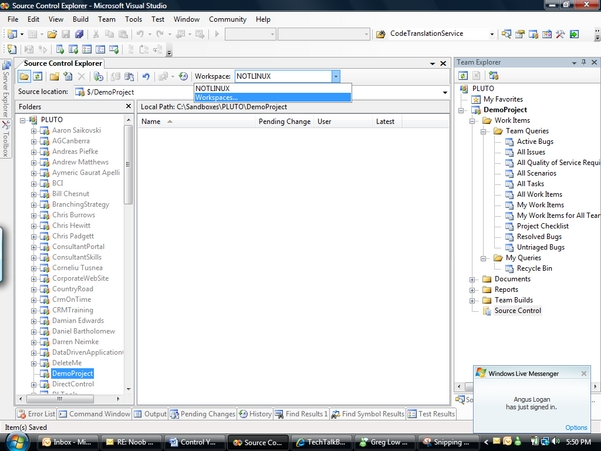Click the green Start Page icon at toolbar end
This screenshot has height=451, width=601.
(574, 34)
